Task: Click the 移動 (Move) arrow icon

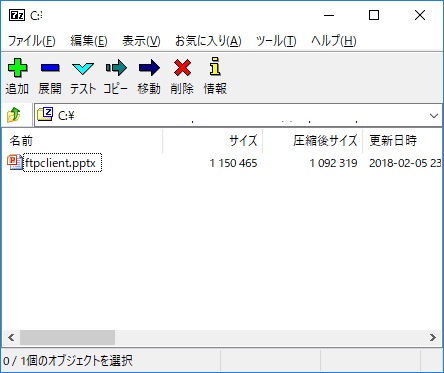Action: [x=149, y=68]
